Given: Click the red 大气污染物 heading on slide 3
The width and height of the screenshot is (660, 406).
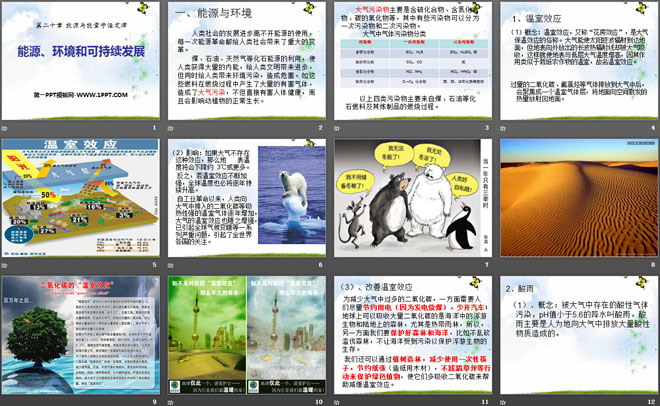Looking at the screenshot, I should click(x=372, y=9).
